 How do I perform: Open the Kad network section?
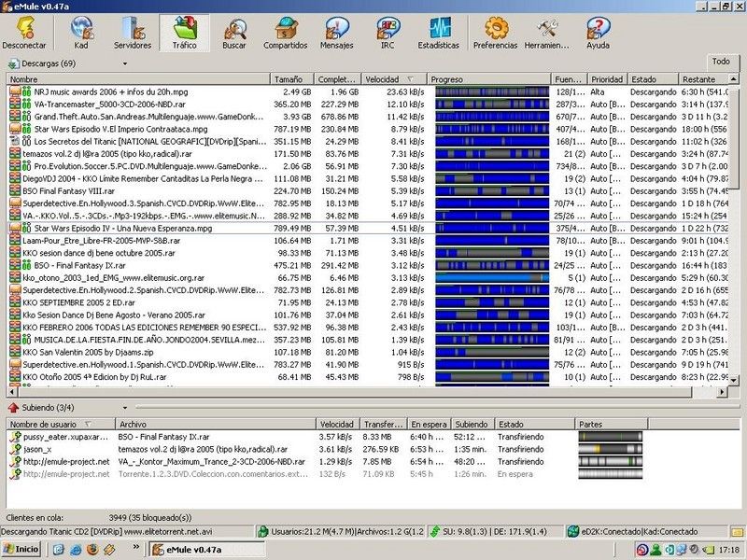[81, 33]
